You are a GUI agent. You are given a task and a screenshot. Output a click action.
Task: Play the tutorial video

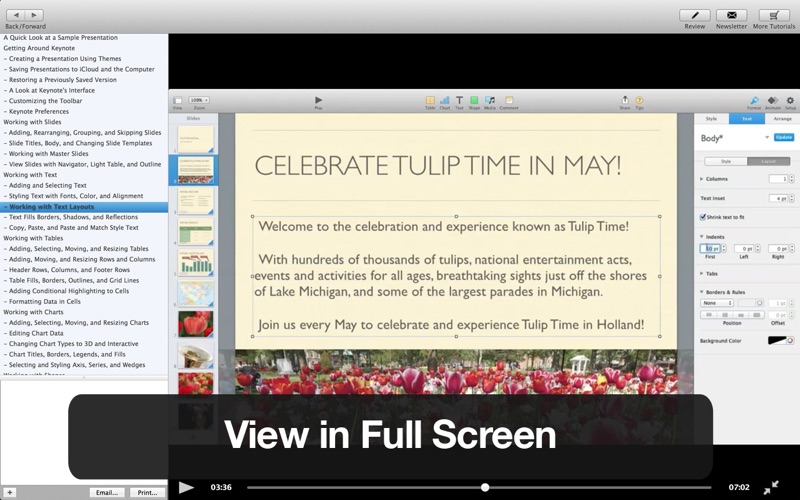(186, 487)
